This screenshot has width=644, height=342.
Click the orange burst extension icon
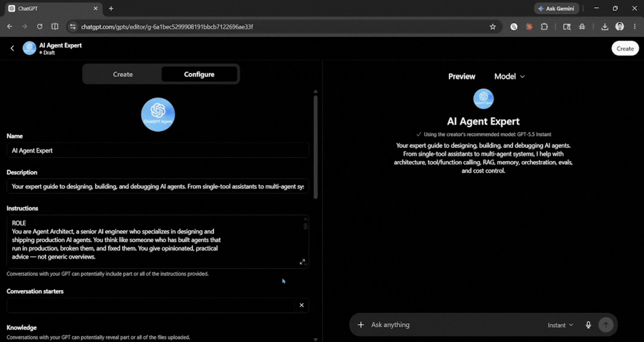tap(529, 27)
